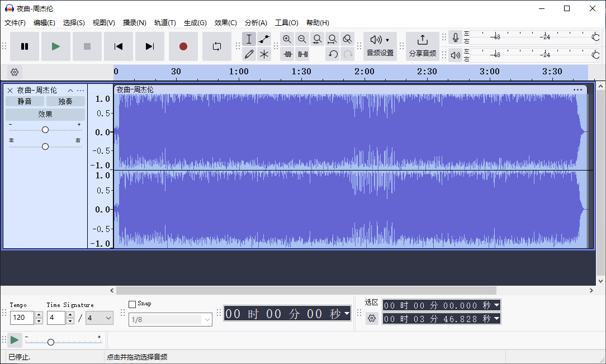Viewport: 606px width, 364px height.
Task: Open the 音频设置 dropdown
Action: tap(380, 46)
